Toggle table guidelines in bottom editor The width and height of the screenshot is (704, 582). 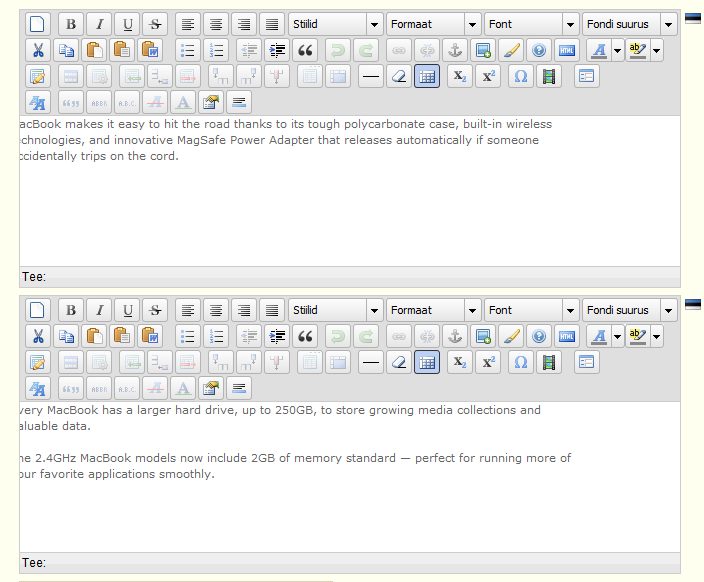427,362
